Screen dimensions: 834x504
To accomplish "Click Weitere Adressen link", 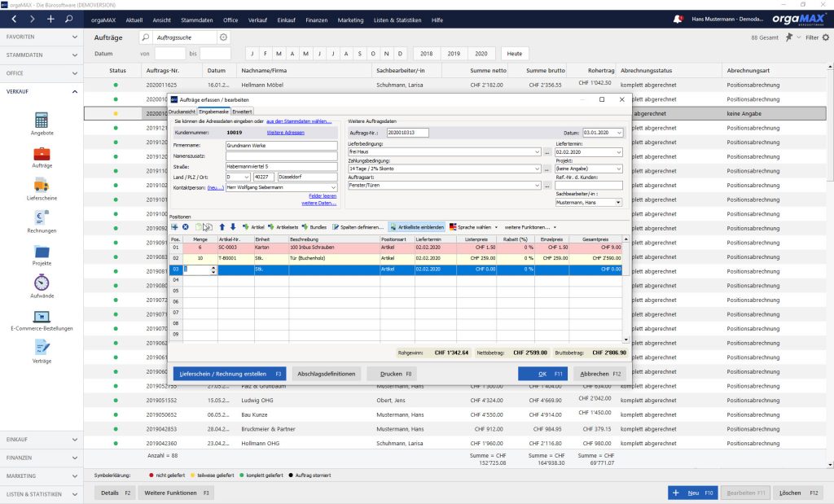I will [x=286, y=133].
